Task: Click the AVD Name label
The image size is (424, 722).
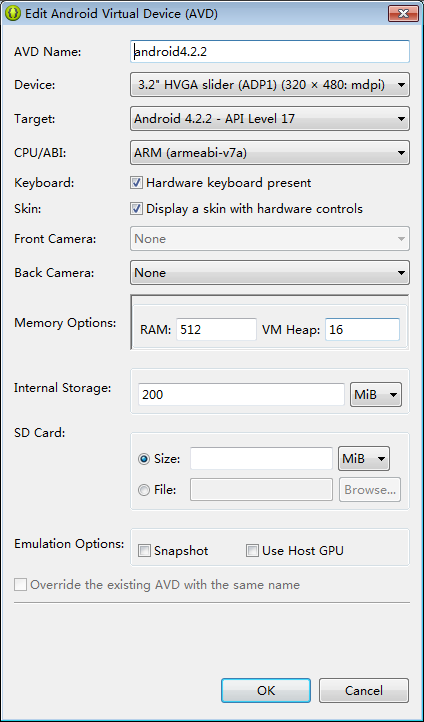Action: point(47,52)
